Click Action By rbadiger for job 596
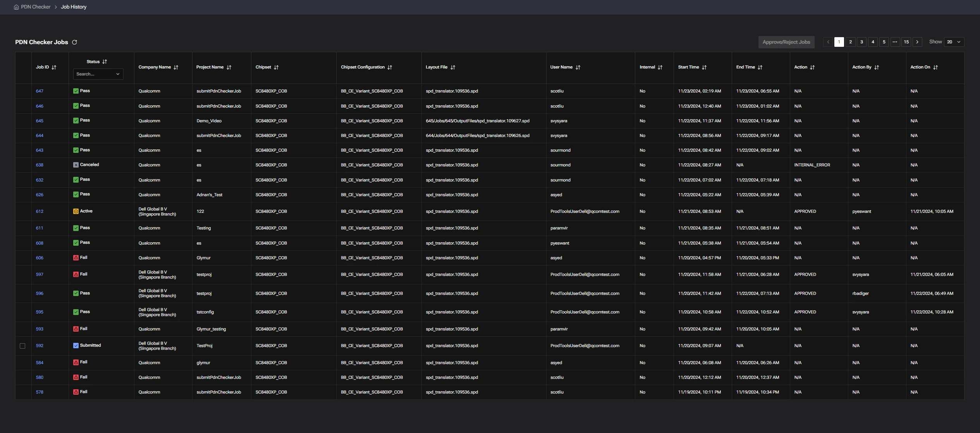The height and width of the screenshot is (433, 980). pyautogui.click(x=860, y=294)
